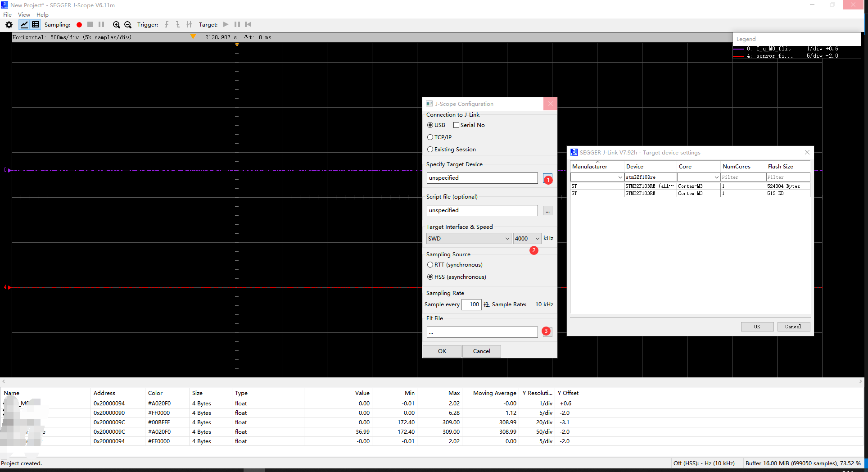Click the #00BFFF color cell
Screen dimensions: 868x472
(167, 422)
